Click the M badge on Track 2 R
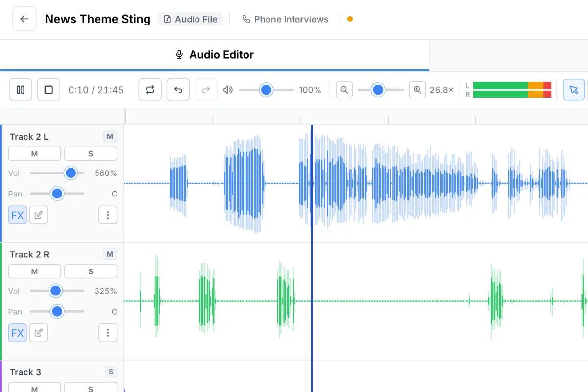Screen dimensions: 588x392 110,254
